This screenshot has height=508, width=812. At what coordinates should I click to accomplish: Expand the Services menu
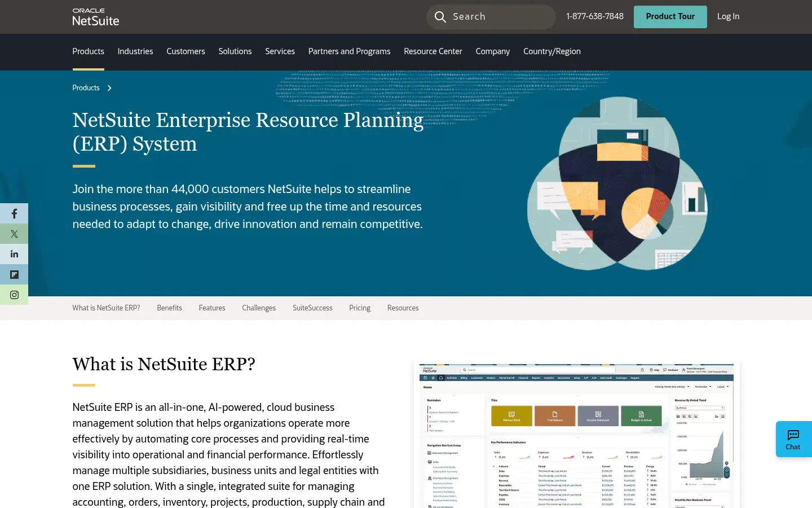[280, 51]
